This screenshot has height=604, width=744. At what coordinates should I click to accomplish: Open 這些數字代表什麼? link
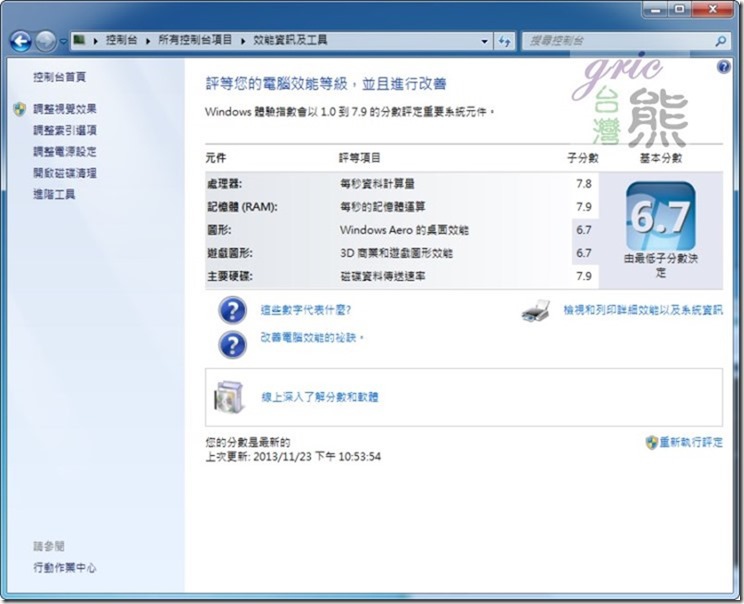click(x=306, y=310)
